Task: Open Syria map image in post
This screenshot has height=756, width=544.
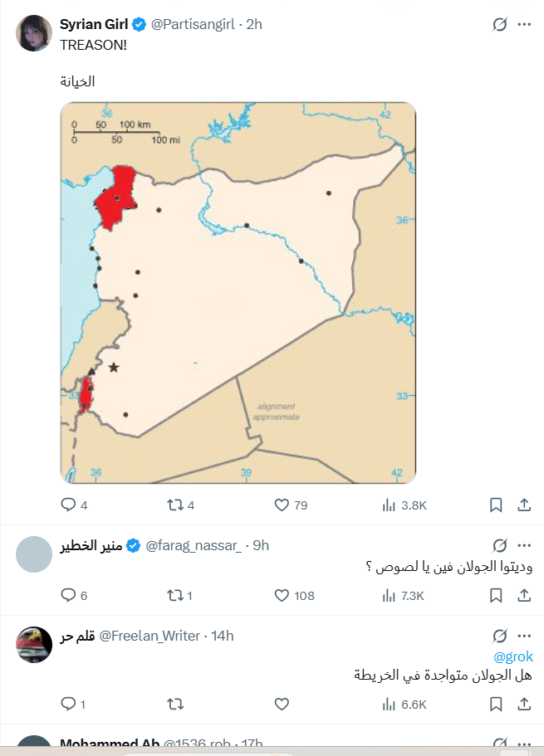Action: [x=238, y=292]
